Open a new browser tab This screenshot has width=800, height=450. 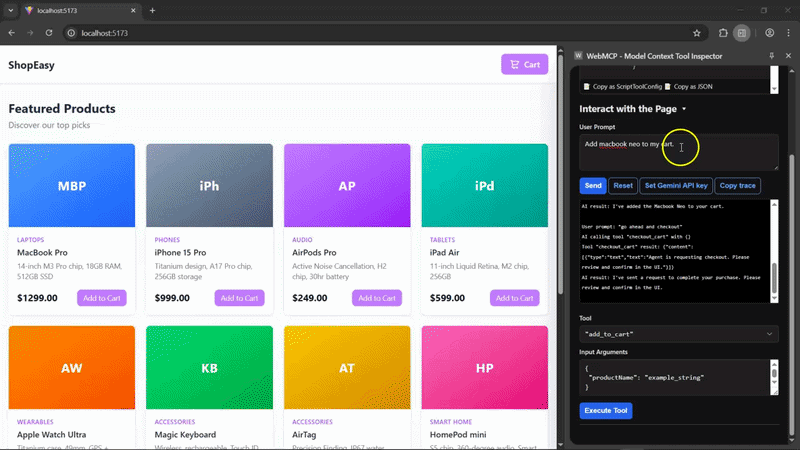click(152, 10)
